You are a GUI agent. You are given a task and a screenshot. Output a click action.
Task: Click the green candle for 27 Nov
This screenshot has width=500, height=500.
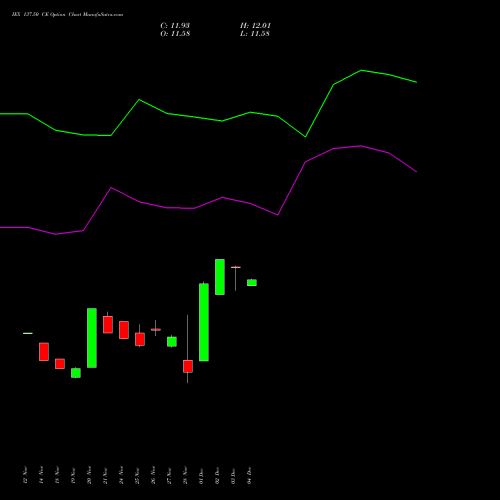coord(172,342)
